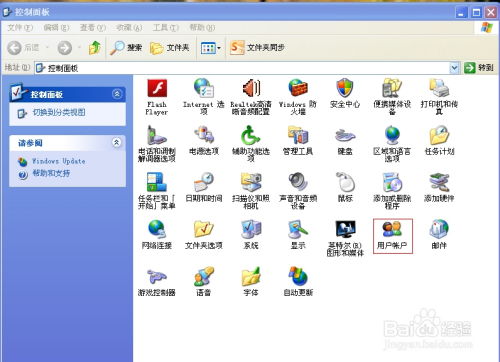Open Windows 防火墙 firewall icon
This screenshot has width=500, height=362.
[298, 97]
